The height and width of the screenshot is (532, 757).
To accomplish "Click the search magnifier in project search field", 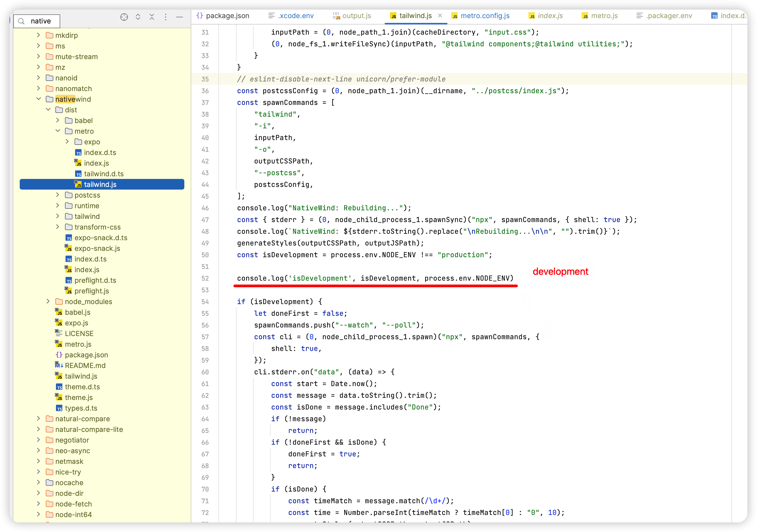I will pyautogui.click(x=21, y=21).
